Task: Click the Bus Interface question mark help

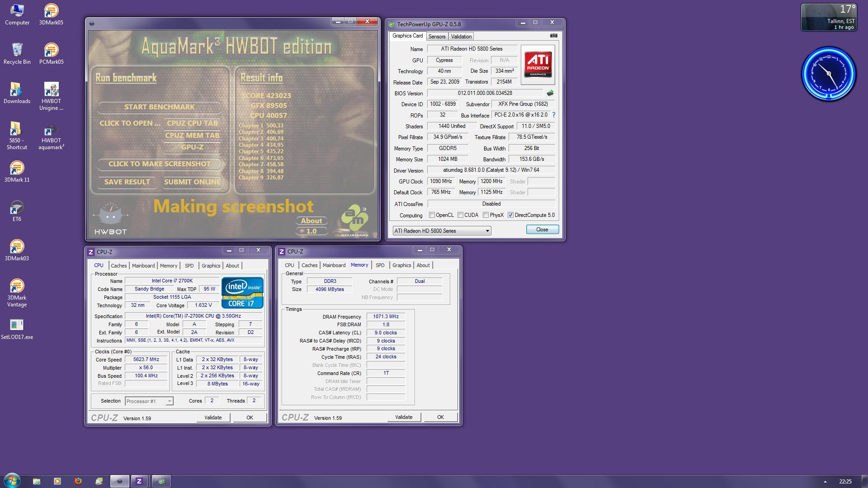Action: tap(553, 115)
